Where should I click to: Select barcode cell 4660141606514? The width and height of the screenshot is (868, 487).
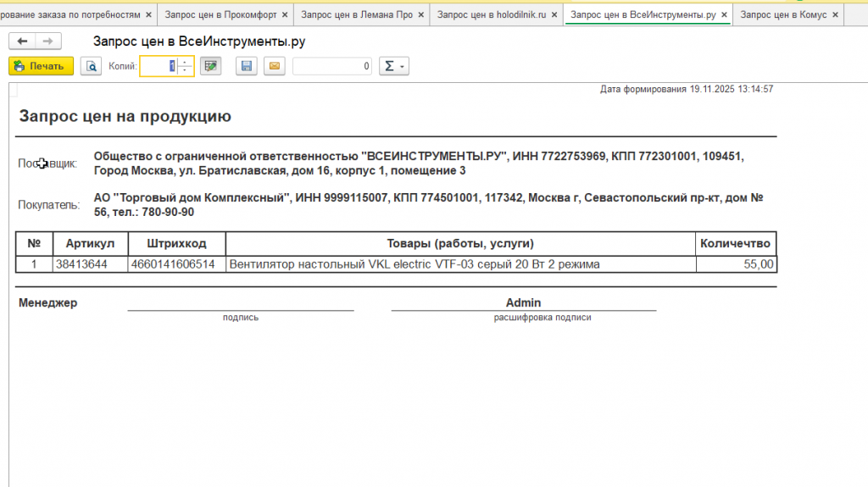[176, 264]
